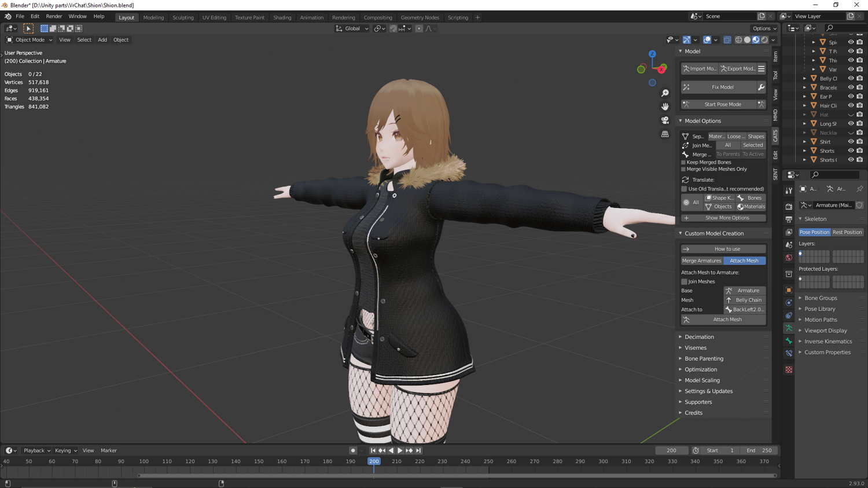Tick the Join Meshes checkbox
This screenshot has height=488, width=868.
click(684, 282)
